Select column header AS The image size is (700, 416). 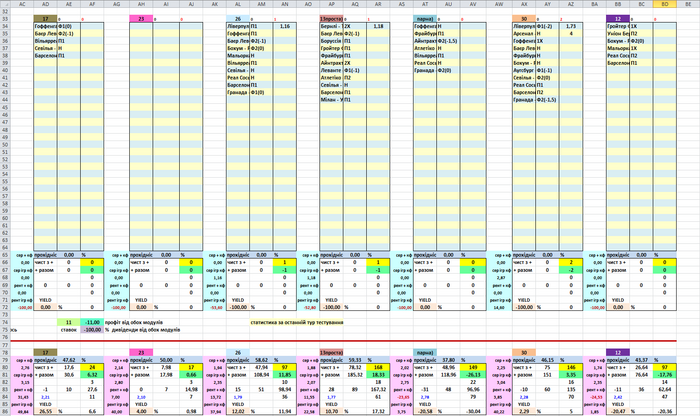[402, 4]
